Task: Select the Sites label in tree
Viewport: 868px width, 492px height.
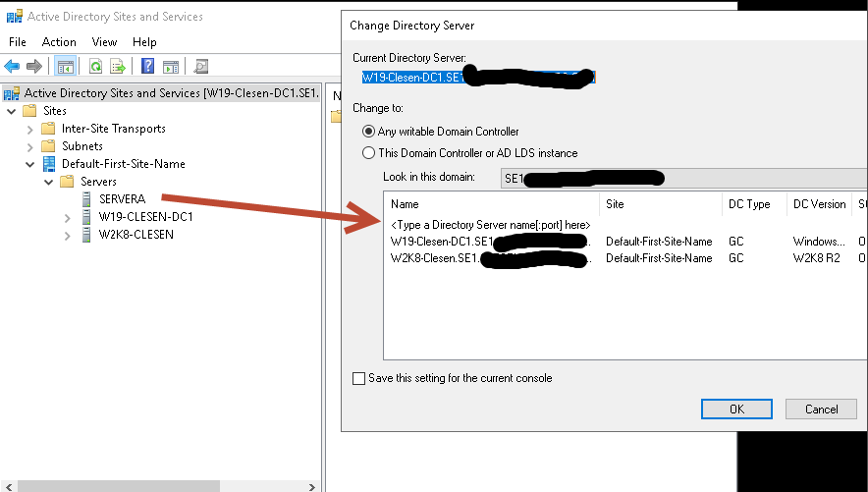Action: click(55, 111)
